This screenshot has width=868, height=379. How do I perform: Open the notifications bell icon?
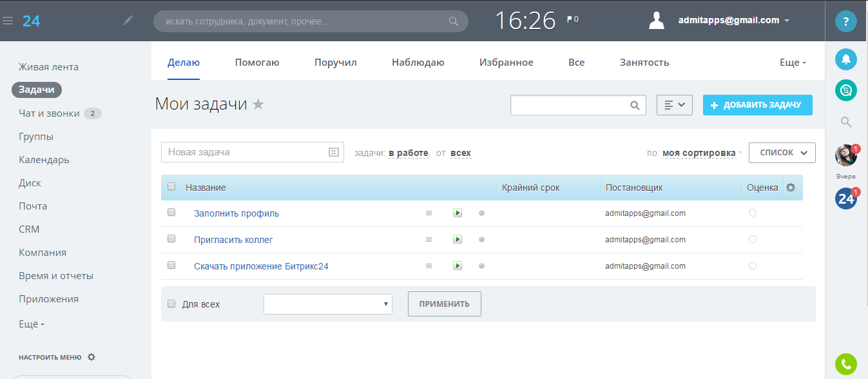(846, 59)
